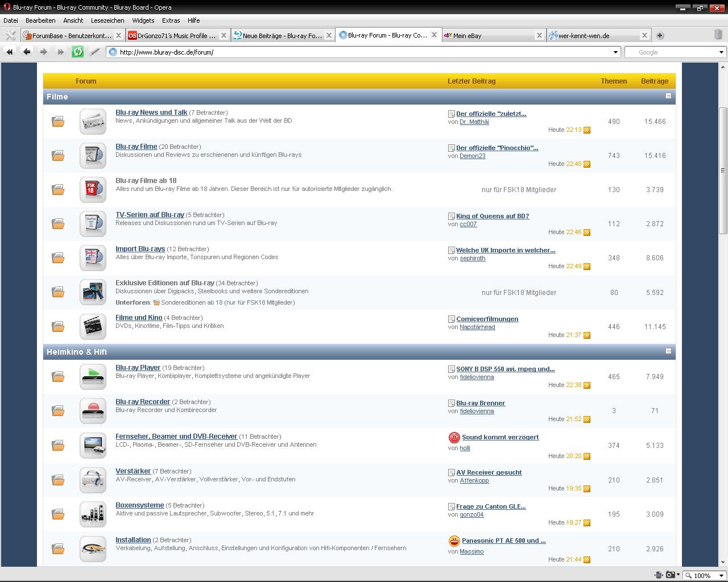Collapse the Heimkino & Hifi category section

[668, 351]
